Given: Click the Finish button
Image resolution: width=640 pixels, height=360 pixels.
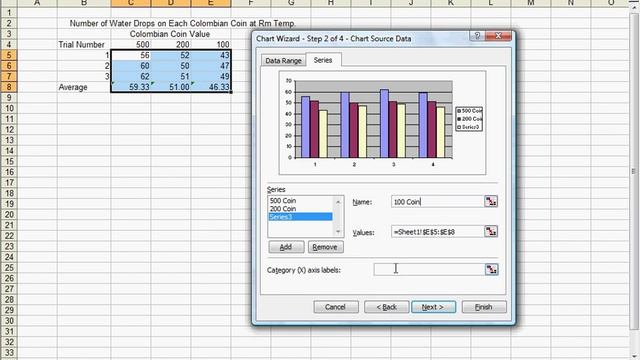Looking at the screenshot, I should [484, 307].
